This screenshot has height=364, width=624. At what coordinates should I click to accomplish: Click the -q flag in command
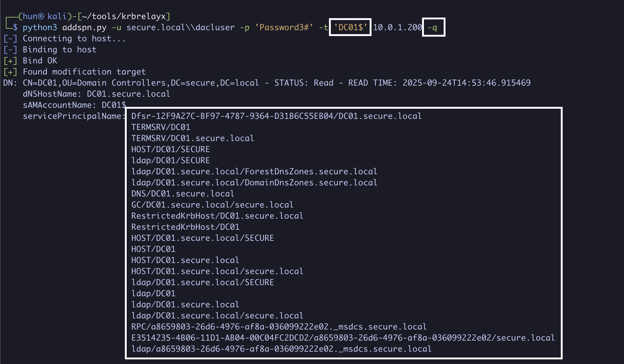coord(432,27)
